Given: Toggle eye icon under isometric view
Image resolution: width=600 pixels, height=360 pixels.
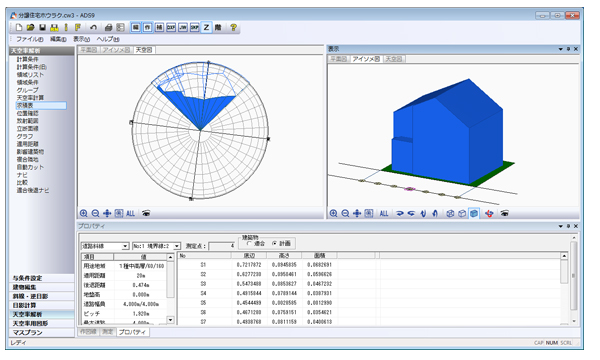Looking at the screenshot, I should 505,213.
